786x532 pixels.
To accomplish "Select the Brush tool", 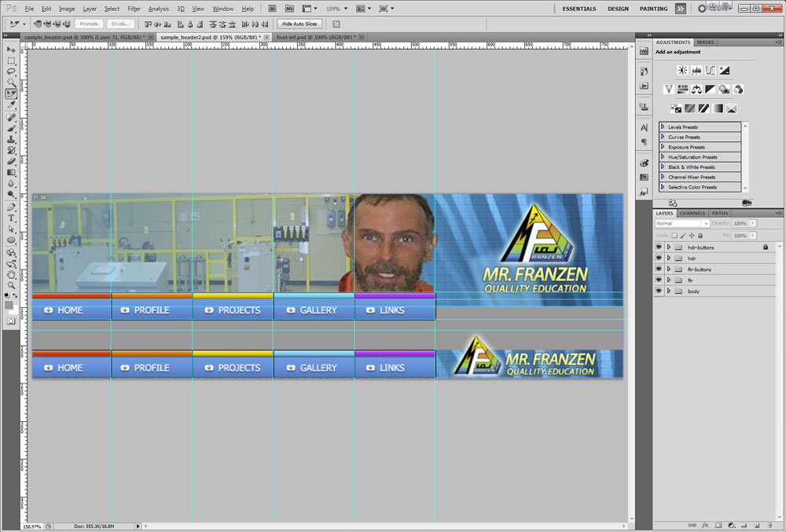I will (x=11, y=129).
